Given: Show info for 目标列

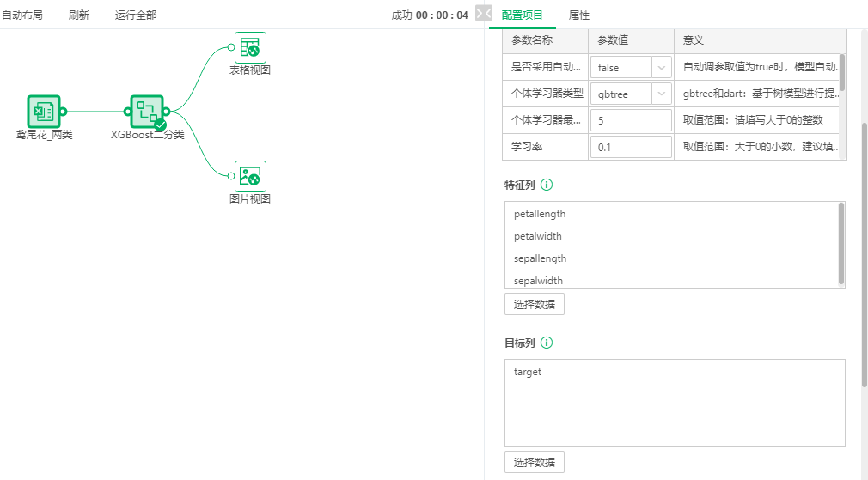Looking at the screenshot, I should coord(547,343).
